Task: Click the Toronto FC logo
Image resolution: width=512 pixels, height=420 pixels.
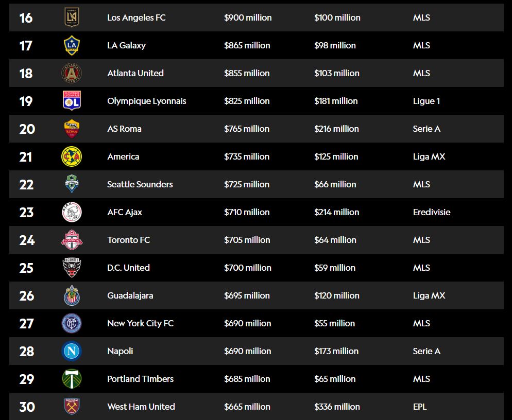Action: 72,240
